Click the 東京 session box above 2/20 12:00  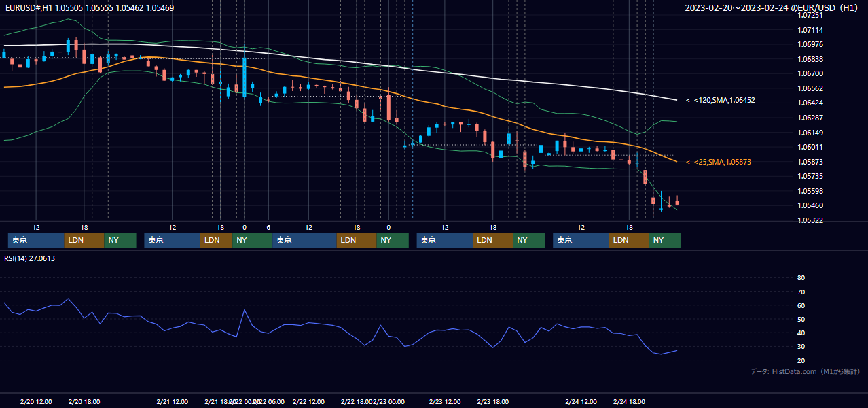[36, 240]
